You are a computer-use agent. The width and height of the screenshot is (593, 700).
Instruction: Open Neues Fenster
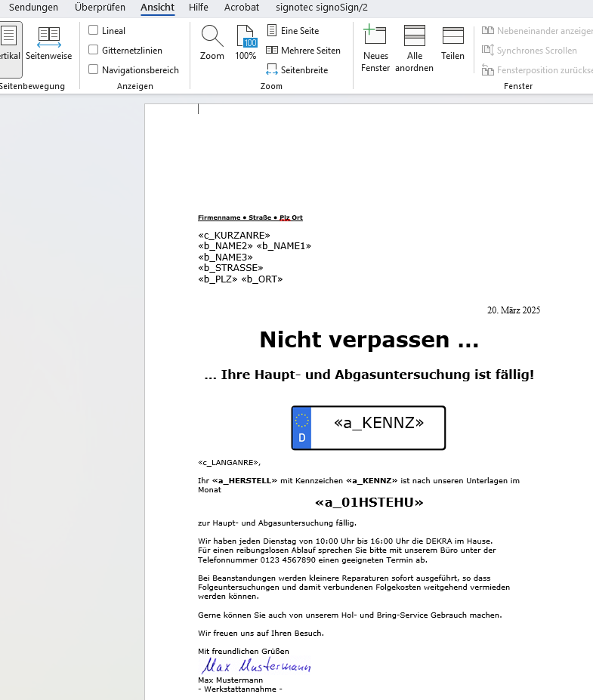tap(375, 48)
